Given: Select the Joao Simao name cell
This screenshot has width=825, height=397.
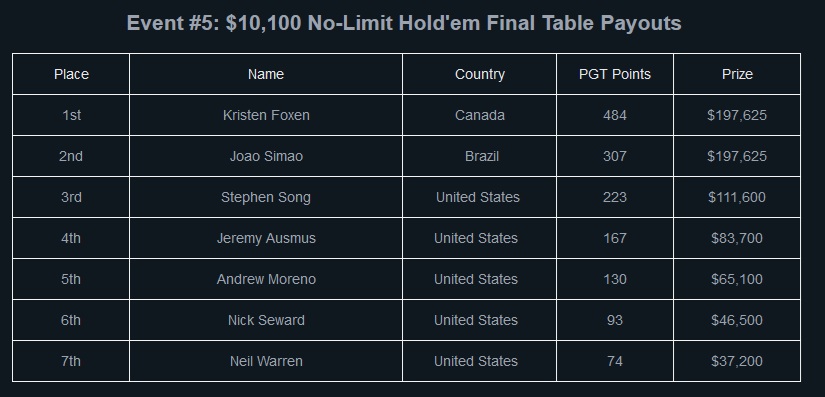Looking at the screenshot, I should pos(266,156).
